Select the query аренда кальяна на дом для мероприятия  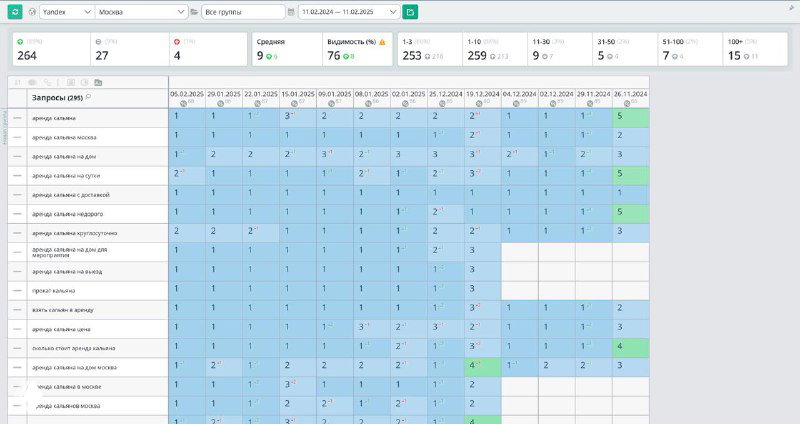69,252
